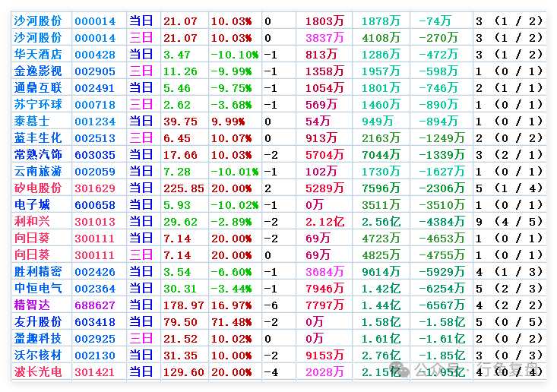Select stock name 常熟汽饰
Screen dimensions: 557x392
(38, 154)
